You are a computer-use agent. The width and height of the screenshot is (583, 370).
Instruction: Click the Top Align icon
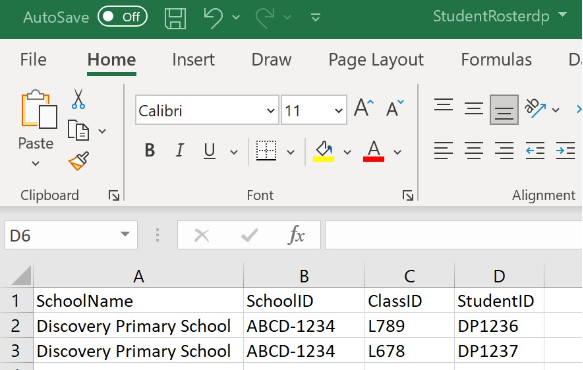click(443, 105)
